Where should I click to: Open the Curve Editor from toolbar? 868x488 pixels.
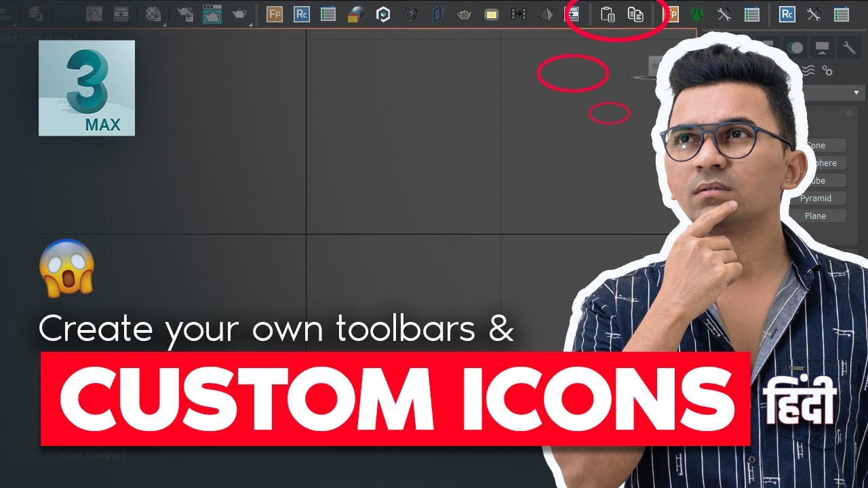(x=95, y=14)
